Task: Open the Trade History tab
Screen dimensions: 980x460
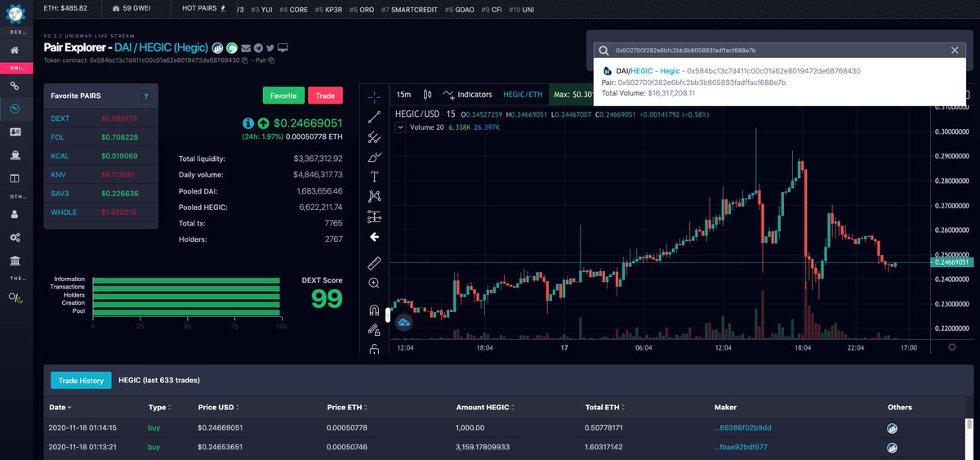Action: coord(81,380)
